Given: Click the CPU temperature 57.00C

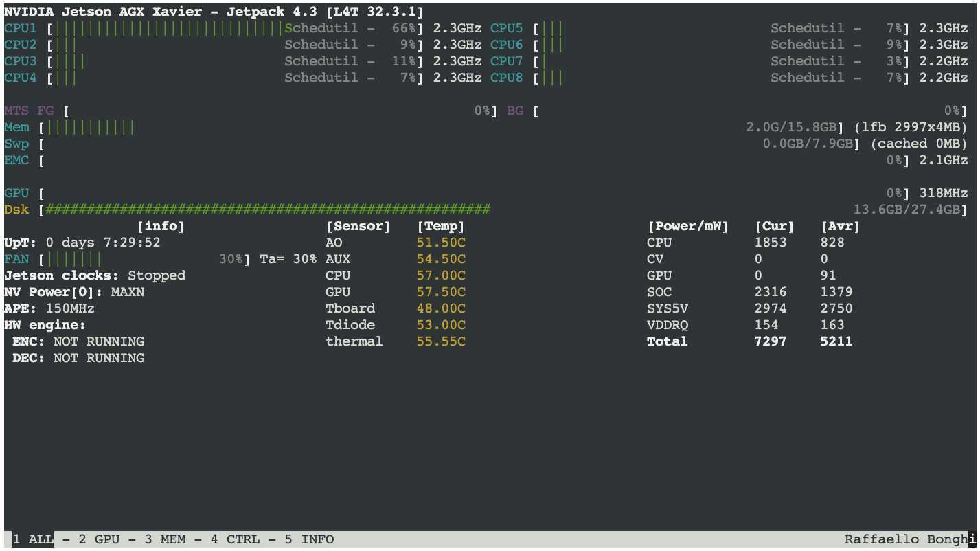Looking at the screenshot, I should [441, 275].
